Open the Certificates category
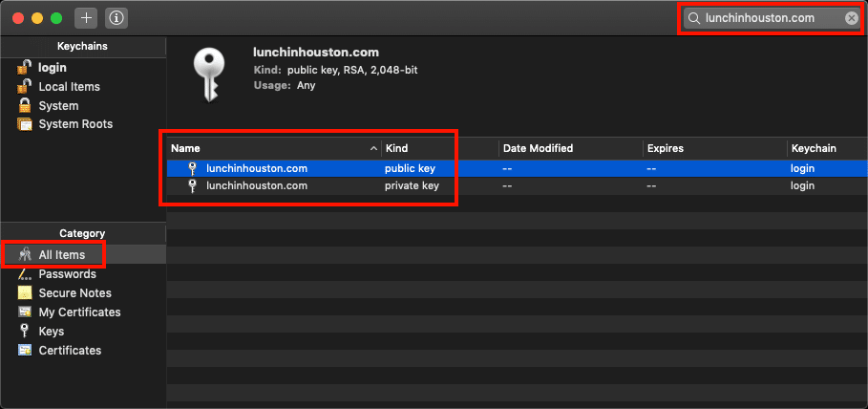The height and width of the screenshot is (409, 868). (x=70, y=351)
